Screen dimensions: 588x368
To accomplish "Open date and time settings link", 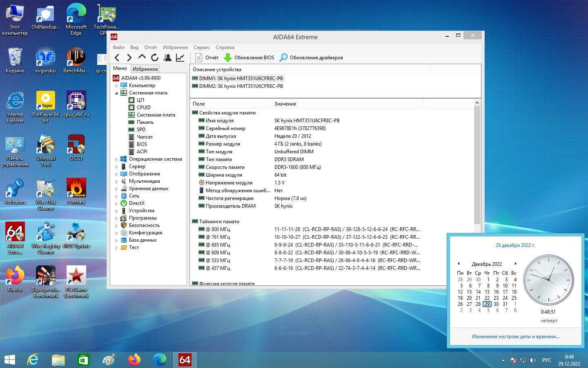I will tap(516, 337).
